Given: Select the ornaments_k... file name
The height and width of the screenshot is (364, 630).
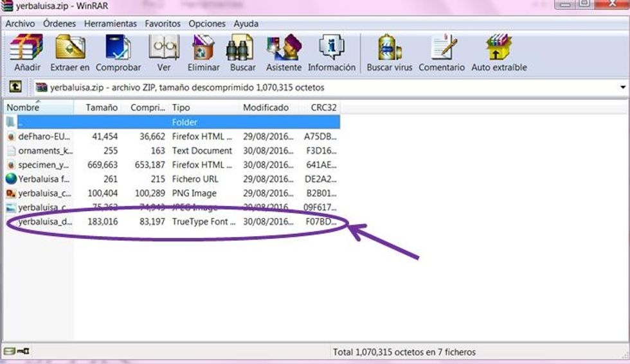Looking at the screenshot, I should pyautogui.click(x=46, y=151).
